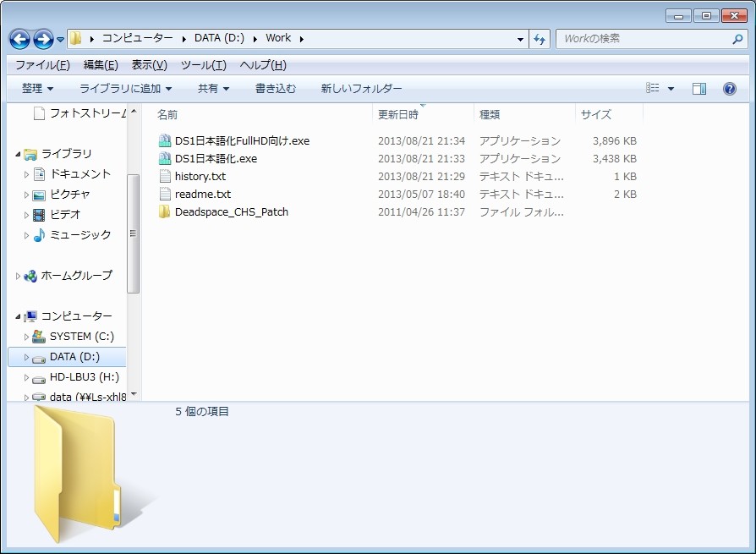Expand the ホームグループ node
The height and width of the screenshot is (554, 756).
[18, 276]
